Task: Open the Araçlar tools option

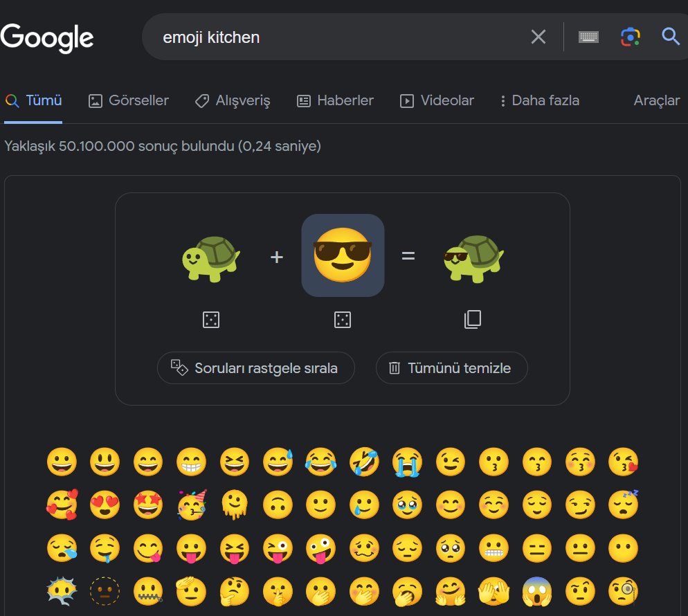Action: point(657,100)
